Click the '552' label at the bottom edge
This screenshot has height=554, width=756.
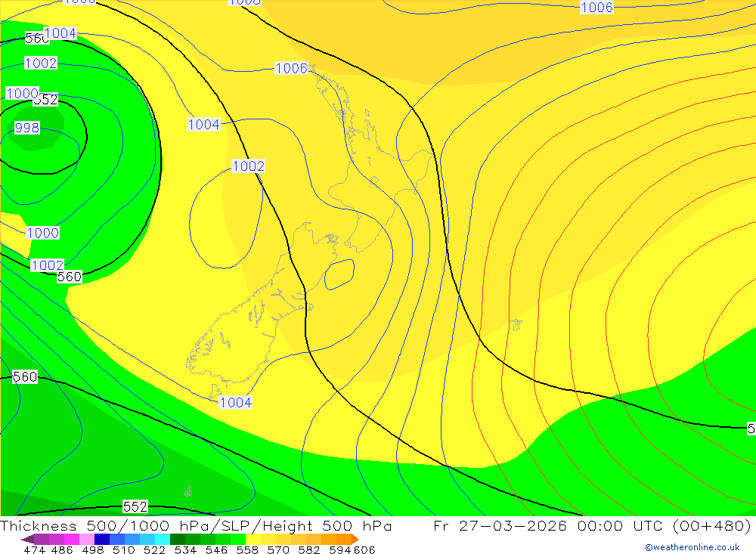tap(135, 506)
